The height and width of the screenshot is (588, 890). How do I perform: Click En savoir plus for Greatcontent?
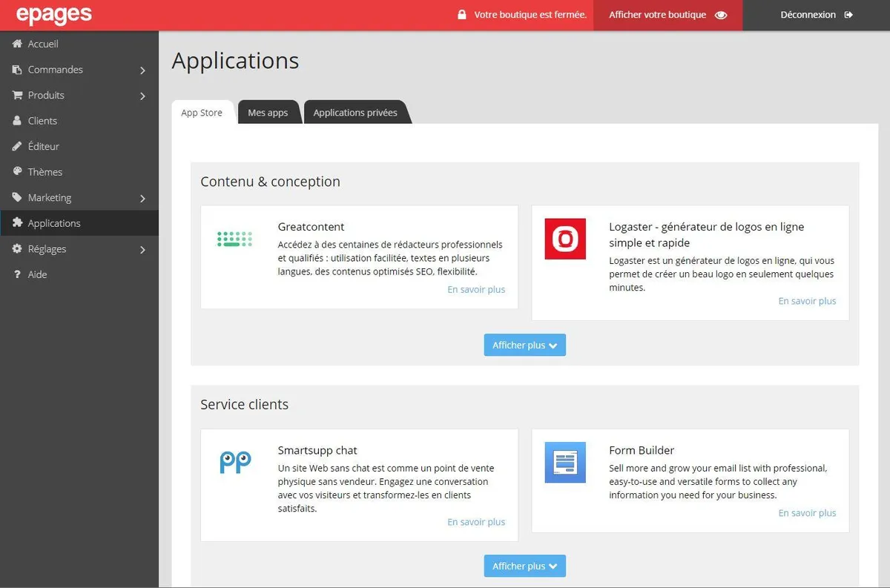click(476, 289)
